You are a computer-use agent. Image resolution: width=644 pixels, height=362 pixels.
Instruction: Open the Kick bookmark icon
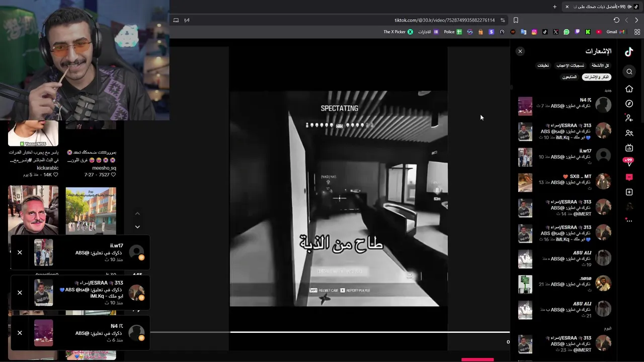[588, 32]
